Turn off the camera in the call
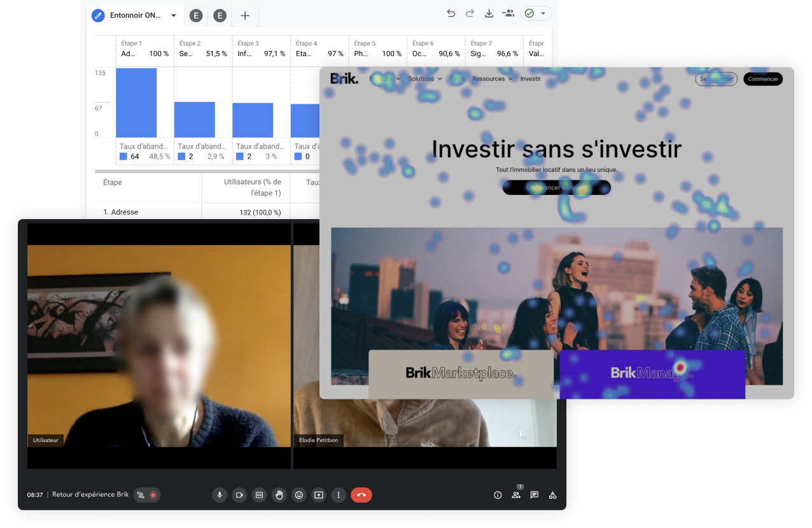812x528 pixels. tap(240, 495)
